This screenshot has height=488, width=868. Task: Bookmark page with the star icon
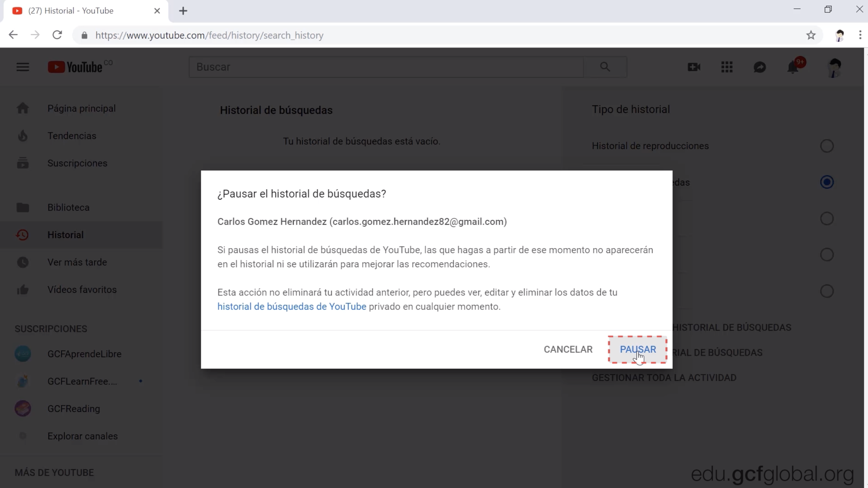coord(811,35)
